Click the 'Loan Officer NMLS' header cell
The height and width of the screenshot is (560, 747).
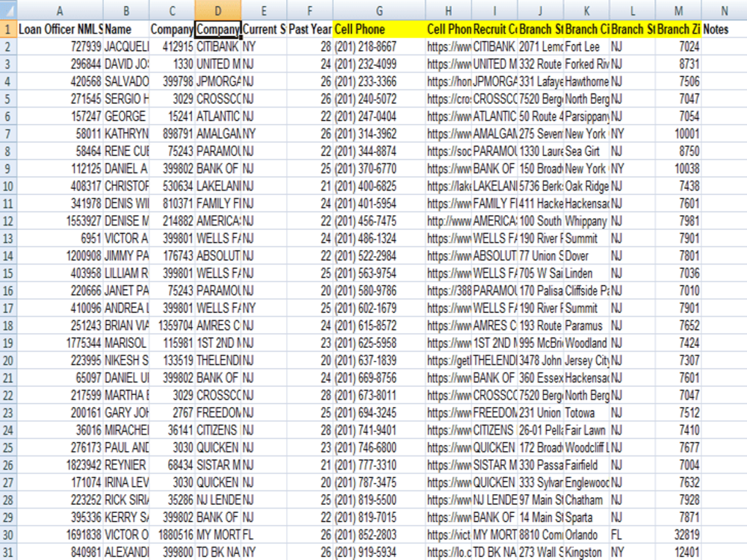60,29
